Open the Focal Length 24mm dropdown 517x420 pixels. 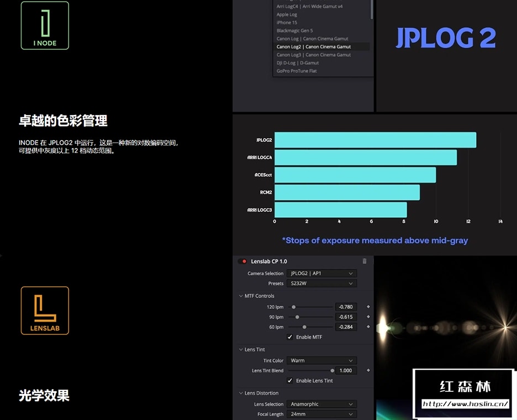pyautogui.click(x=321, y=414)
